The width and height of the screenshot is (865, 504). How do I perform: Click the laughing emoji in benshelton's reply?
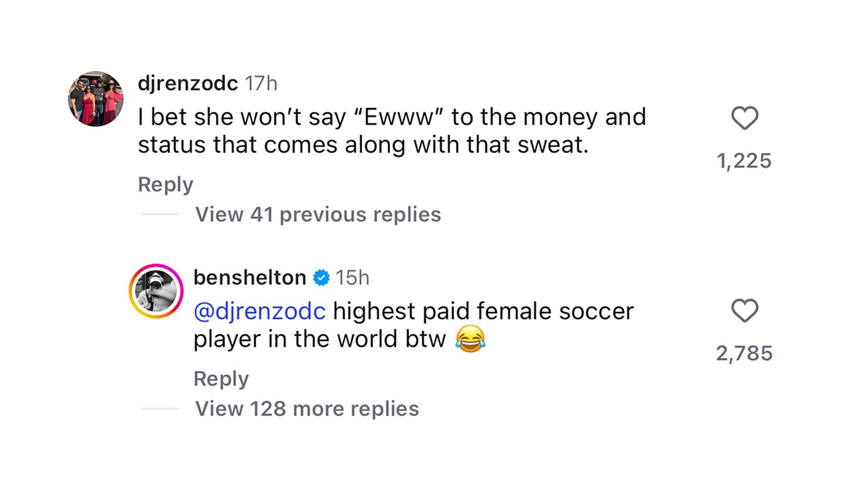tap(471, 339)
